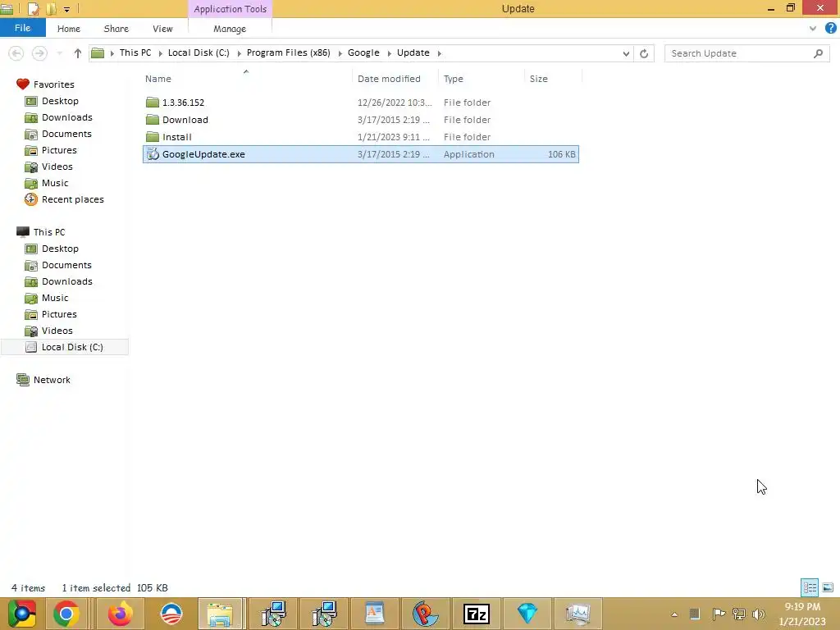Click the Help question mark icon
Viewport: 840px width, 630px height.
coord(831,29)
